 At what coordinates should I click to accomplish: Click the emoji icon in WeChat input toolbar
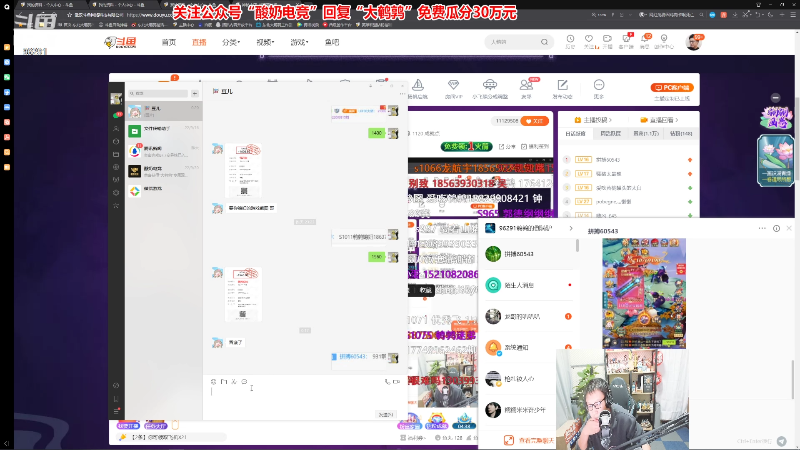coord(213,382)
